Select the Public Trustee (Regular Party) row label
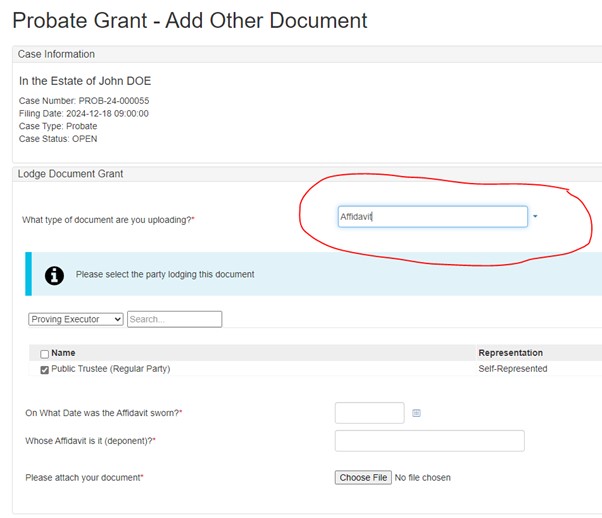This screenshot has height=518, width=602. (110, 369)
